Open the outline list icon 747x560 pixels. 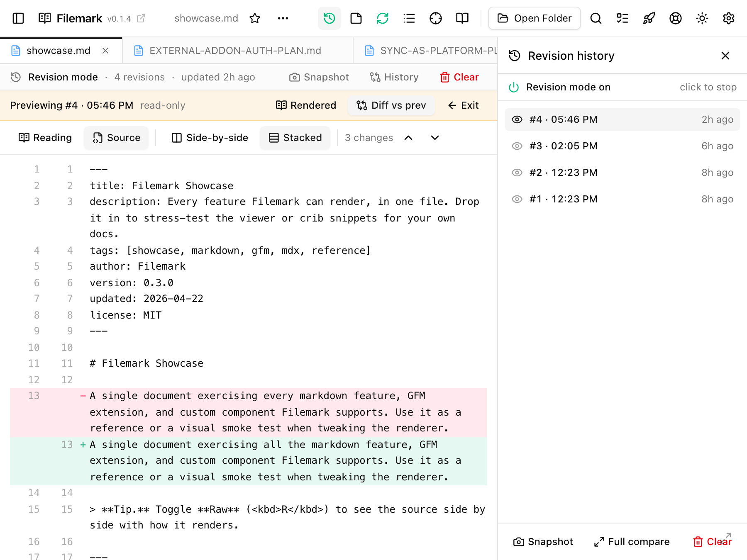coord(409,18)
